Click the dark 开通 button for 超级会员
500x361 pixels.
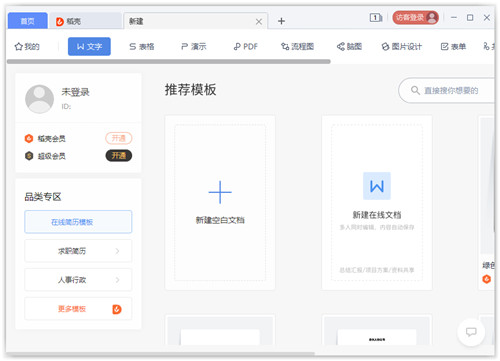119,156
